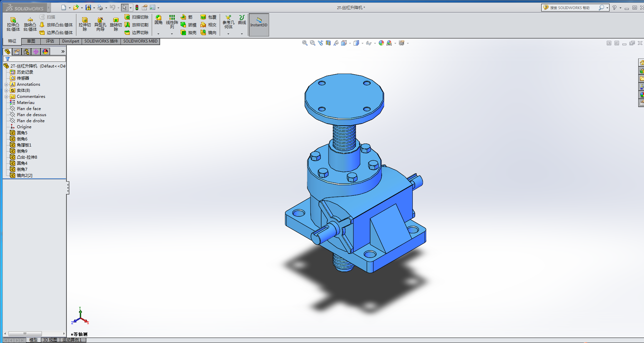This screenshot has height=343, width=644.
Task: Click the Mirror (镜向) feature icon
Action: pyautogui.click(x=208, y=33)
